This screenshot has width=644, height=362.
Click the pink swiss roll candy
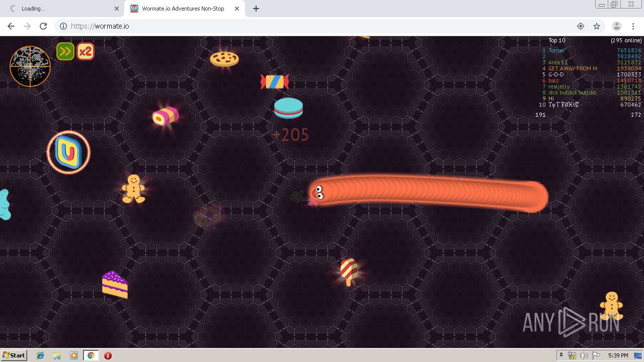(166, 116)
